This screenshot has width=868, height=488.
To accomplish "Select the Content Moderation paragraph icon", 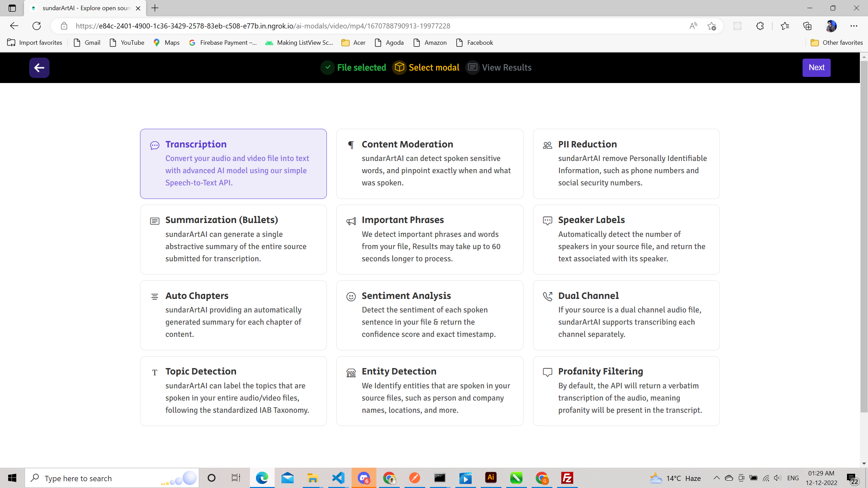I will tap(351, 145).
